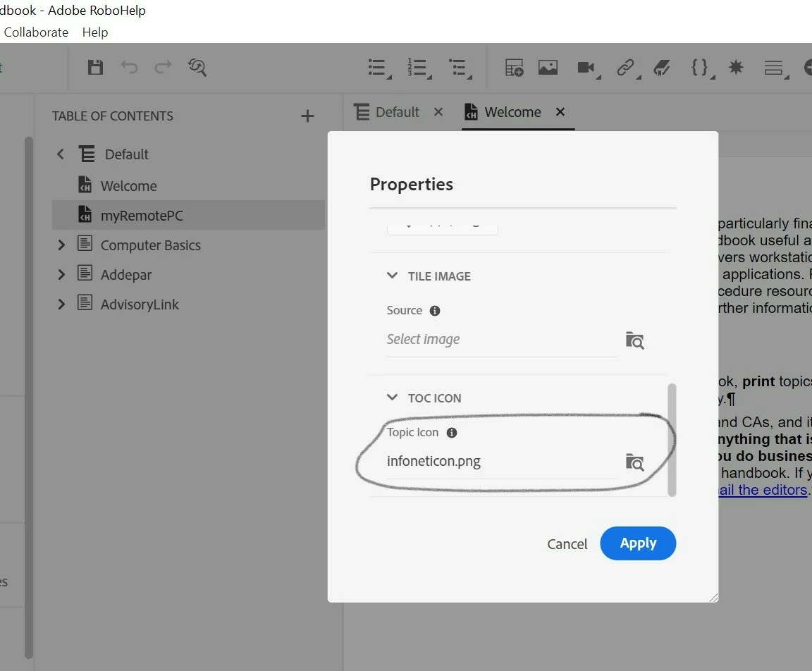Click the editors email link
Screen dimensions: 812x671
763,490
